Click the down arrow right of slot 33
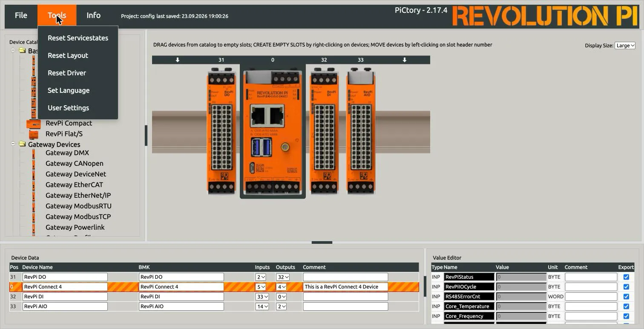 tap(405, 60)
